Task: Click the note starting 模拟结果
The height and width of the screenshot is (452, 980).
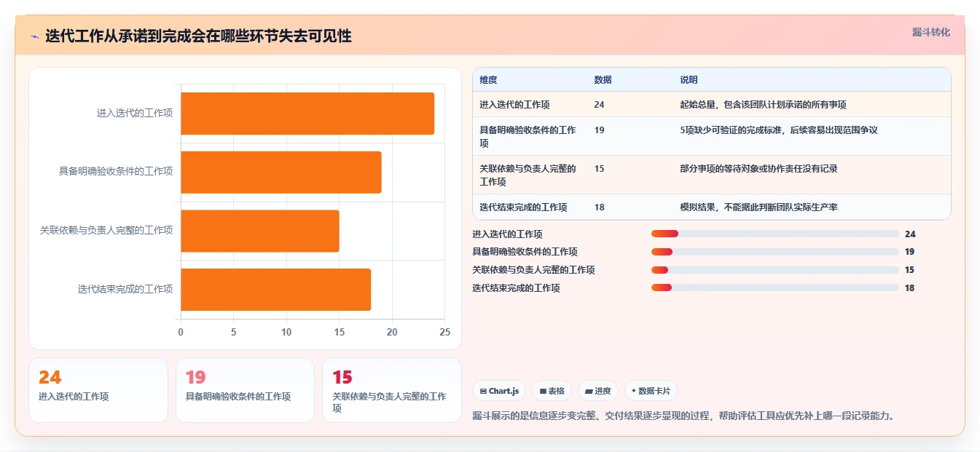Action: 758,207
